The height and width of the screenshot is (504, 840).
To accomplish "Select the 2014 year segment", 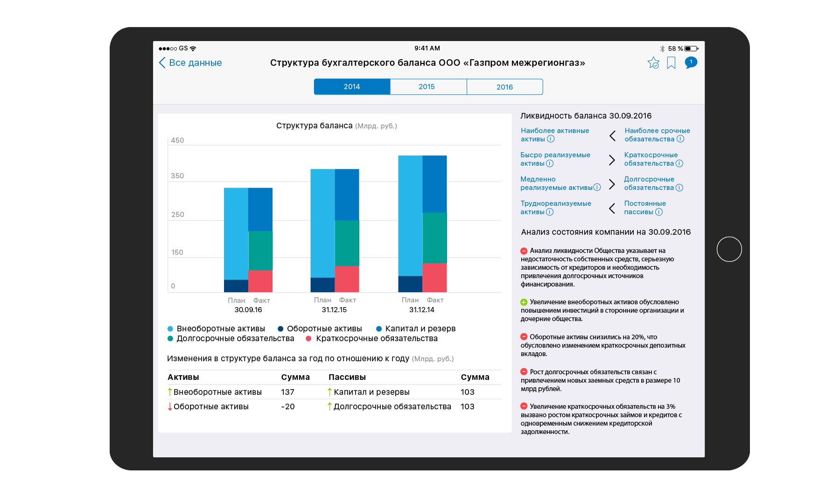I will pyautogui.click(x=352, y=87).
